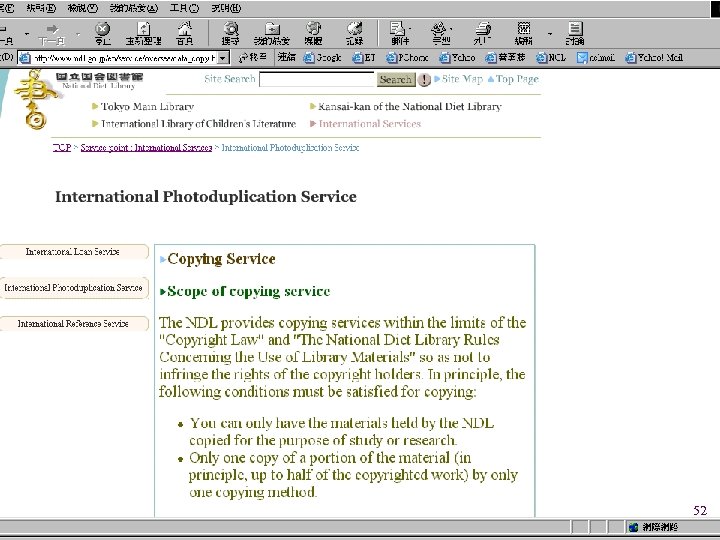Image resolution: width=720 pixels, height=540 pixels.
Task: Open the Mail toolbar icon
Action: pyautogui.click(x=399, y=34)
